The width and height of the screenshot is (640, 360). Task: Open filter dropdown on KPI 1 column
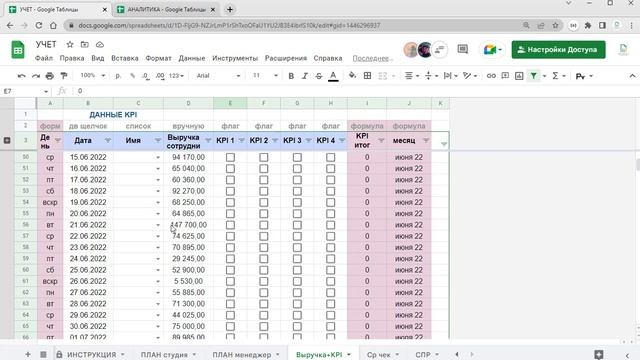(x=242, y=140)
